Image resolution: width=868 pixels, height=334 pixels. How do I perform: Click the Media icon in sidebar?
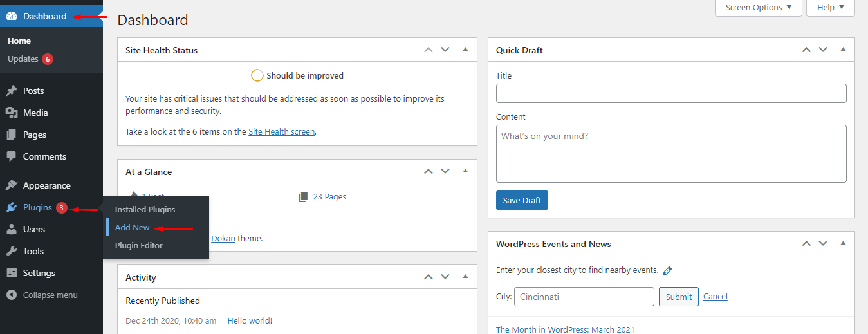[x=12, y=113]
